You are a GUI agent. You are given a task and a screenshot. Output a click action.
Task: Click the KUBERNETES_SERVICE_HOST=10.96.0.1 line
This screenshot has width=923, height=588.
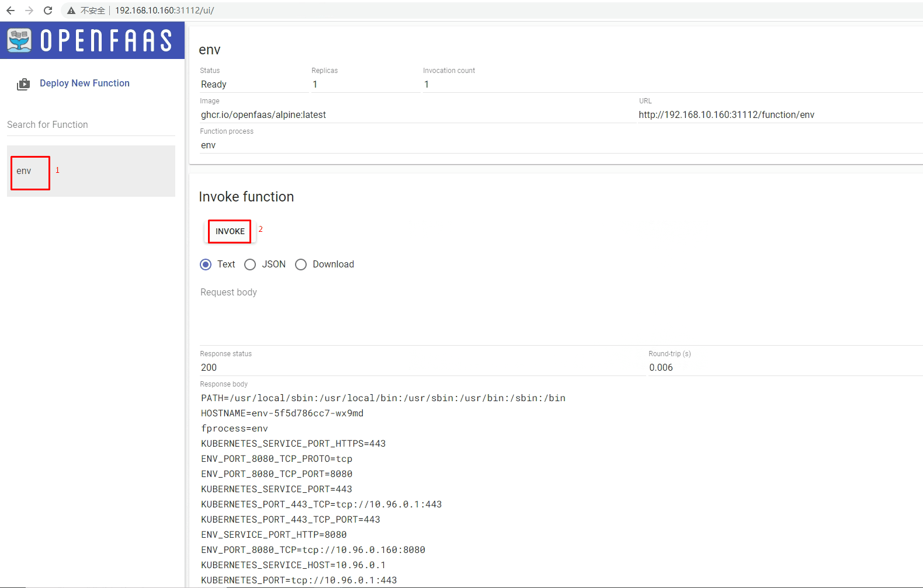(293, 565)
